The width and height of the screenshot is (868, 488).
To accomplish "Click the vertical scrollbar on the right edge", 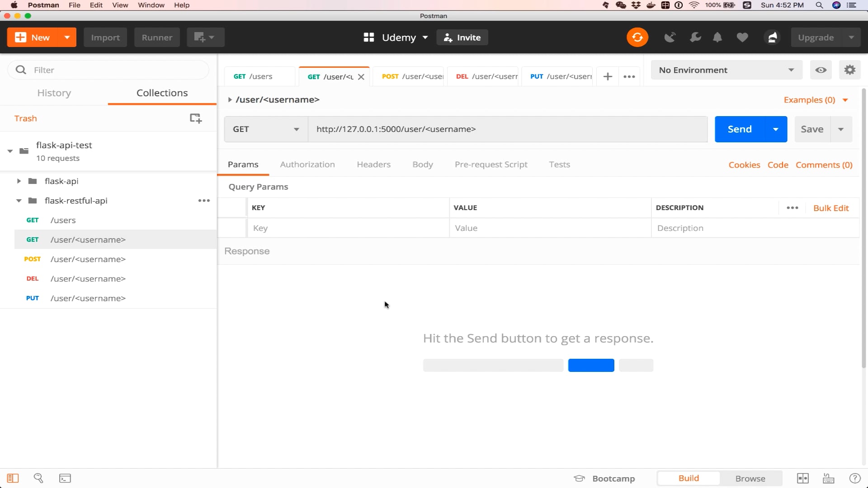I will 864,226.
